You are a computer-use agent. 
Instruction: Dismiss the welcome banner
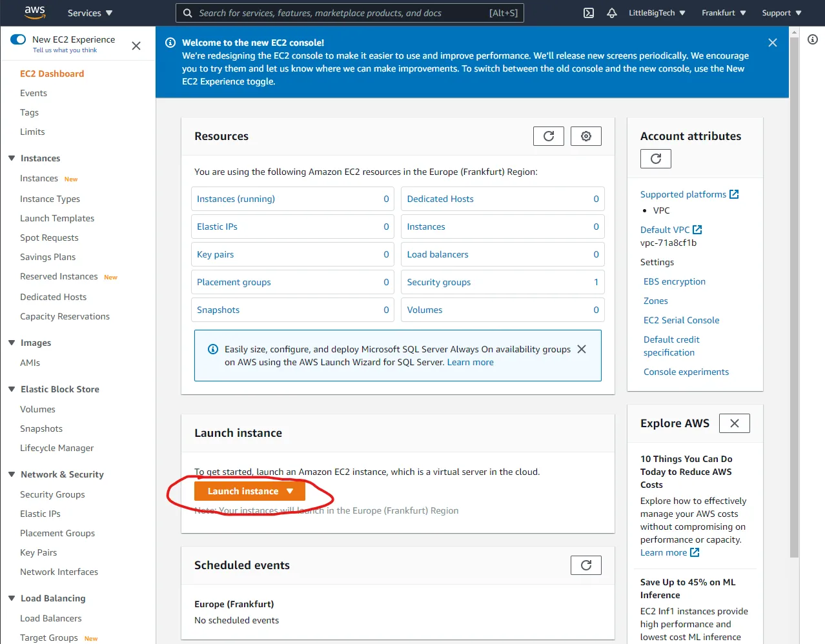click(x=773, y=43)
